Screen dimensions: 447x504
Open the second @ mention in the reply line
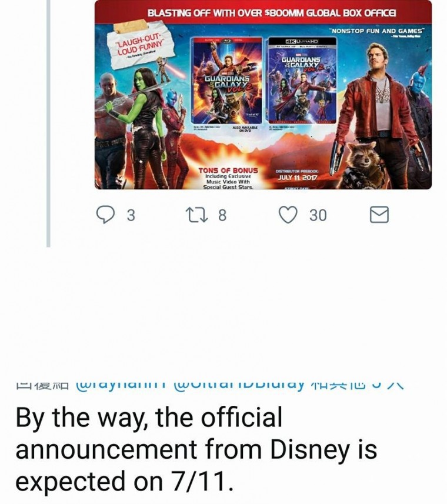point(239,385)
